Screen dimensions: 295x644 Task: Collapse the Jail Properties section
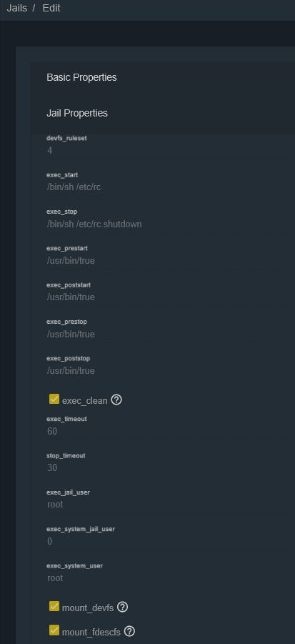[x=164, y=113]
